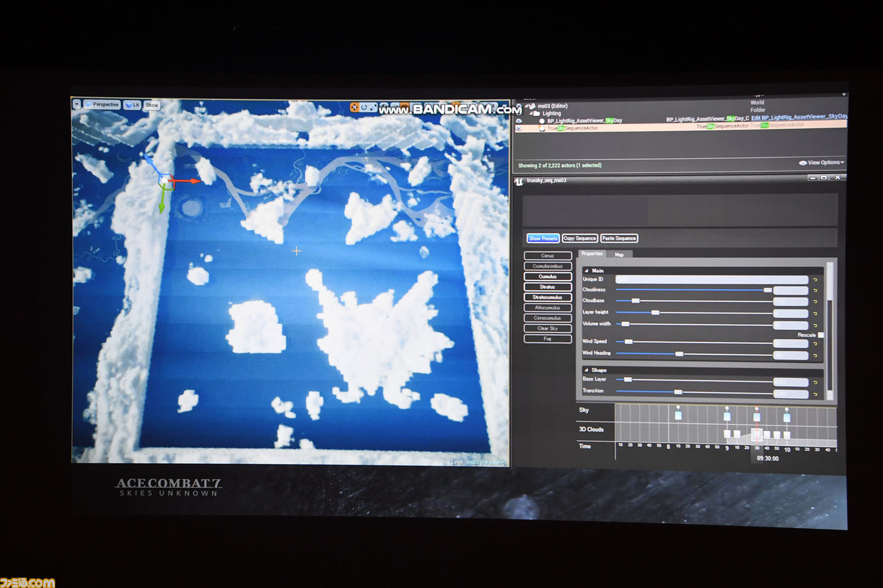The image size is (883, 588).
Task: Select 3D Clouds keyframe at 9:00
Action: 727,434
